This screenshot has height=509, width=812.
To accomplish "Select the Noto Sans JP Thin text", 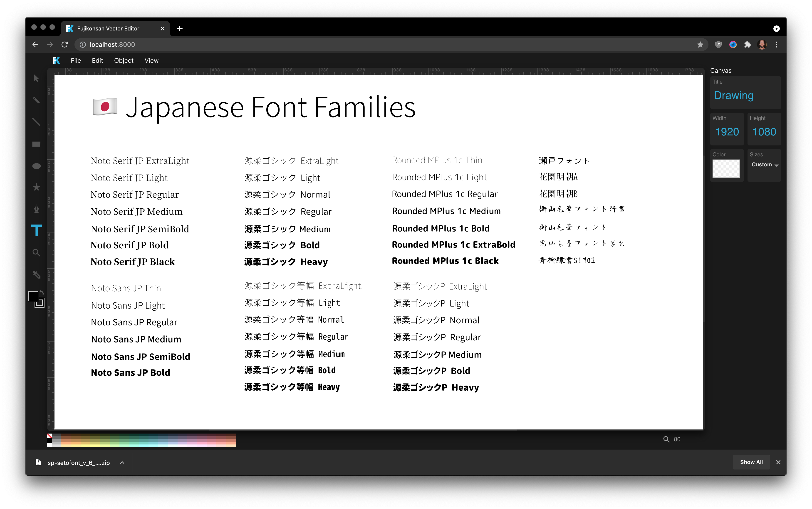I will pyautogui.click(x=126, y=288).
